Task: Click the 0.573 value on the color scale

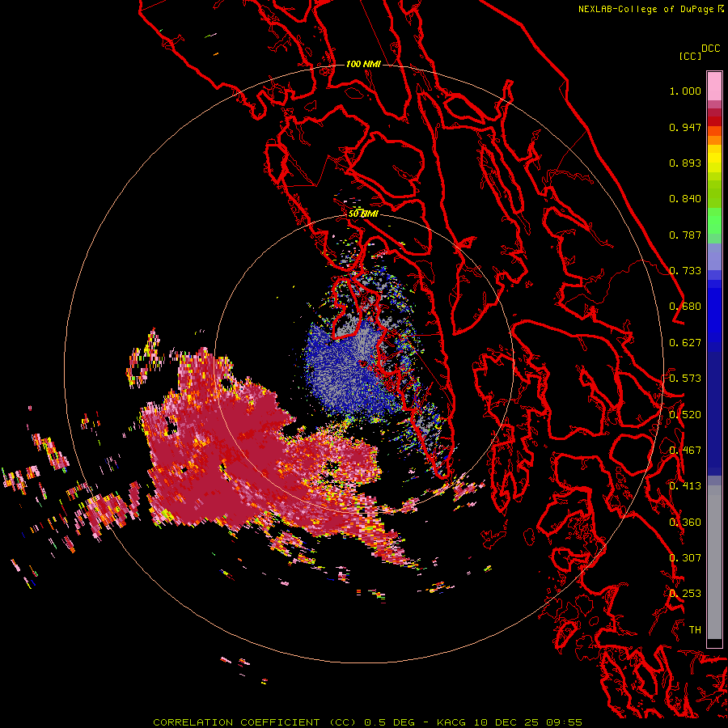Action: [685, 379]
